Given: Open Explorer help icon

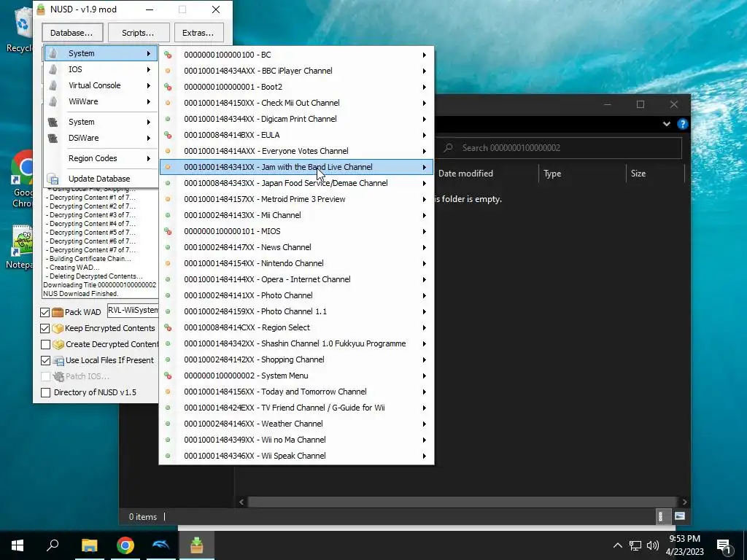Looking at the screenshot, I should (682, 124).
